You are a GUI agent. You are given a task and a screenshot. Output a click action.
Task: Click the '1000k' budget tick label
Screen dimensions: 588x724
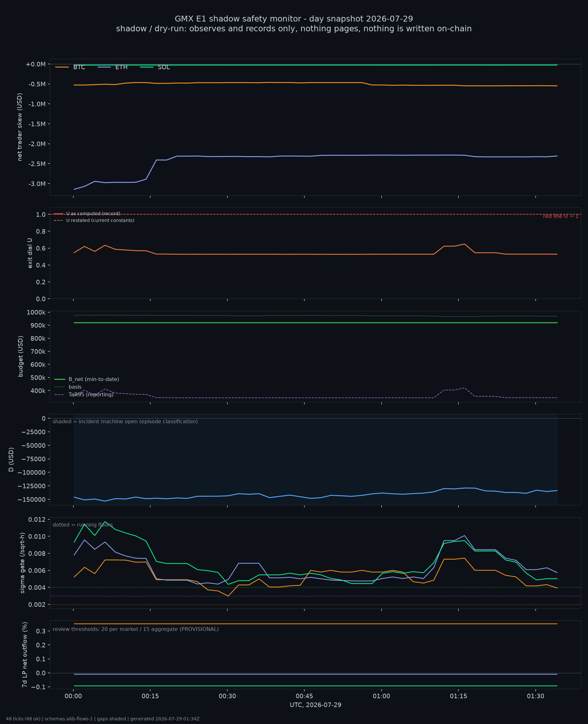pyautogui.click(x=36, y=312)
